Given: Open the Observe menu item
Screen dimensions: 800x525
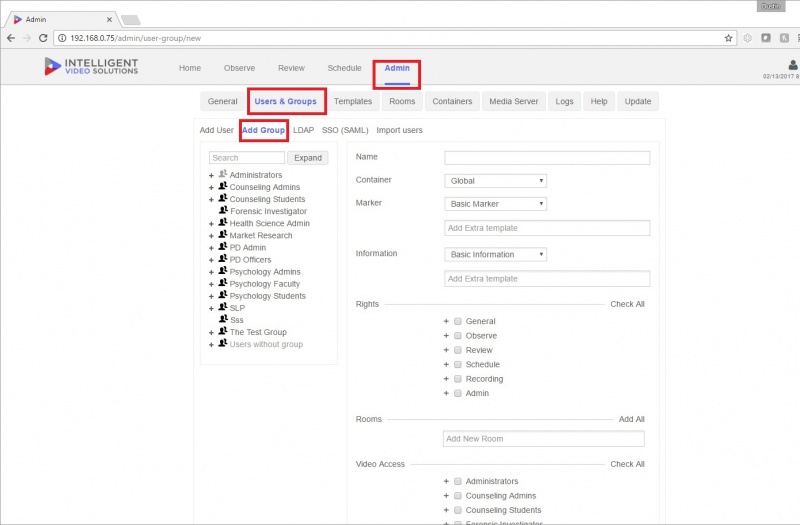Looking at the screenshot, I should [x=239, y=68].
